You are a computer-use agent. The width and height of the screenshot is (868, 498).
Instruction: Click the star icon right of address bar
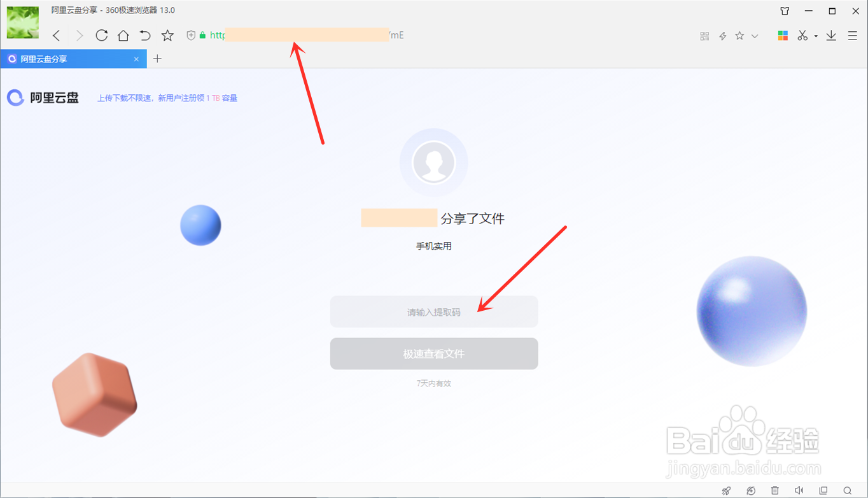tap(739, 36)
